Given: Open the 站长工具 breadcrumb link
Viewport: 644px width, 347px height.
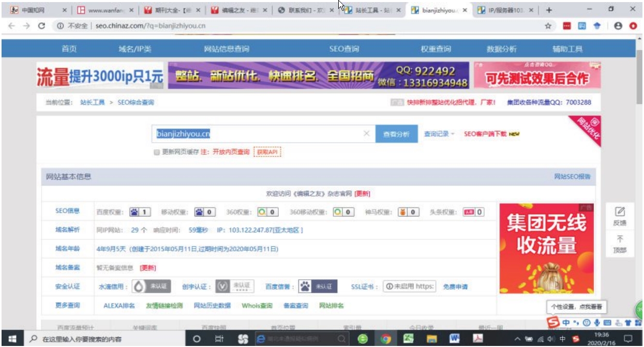Looking at the screenshot, I should [93, 102].
